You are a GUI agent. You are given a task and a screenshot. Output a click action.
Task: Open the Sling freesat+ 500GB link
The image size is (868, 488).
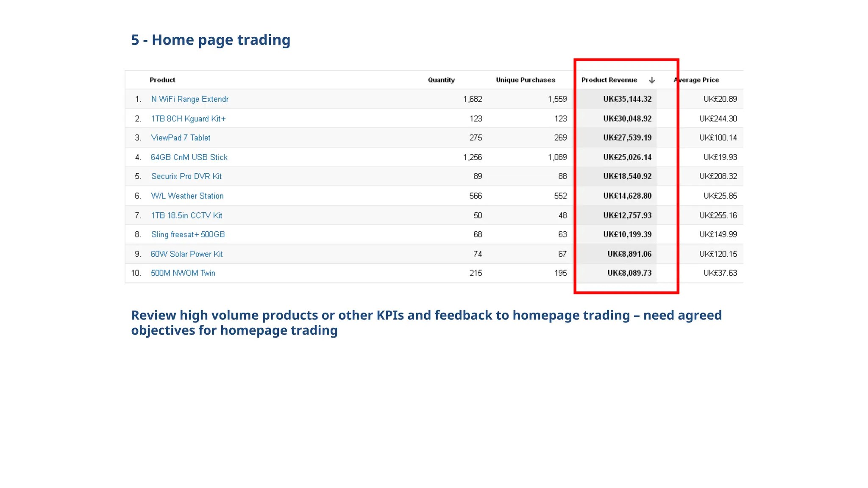(188, 234)
